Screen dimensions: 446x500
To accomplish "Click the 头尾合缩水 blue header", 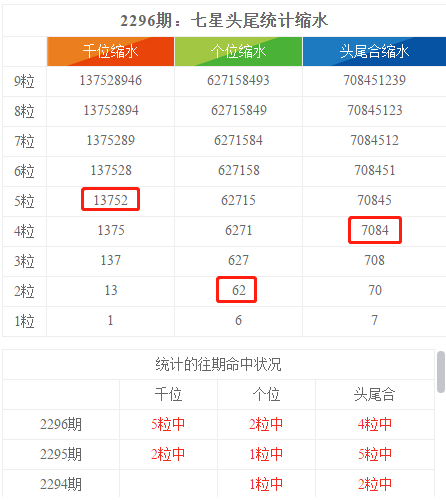I will (374, 51).
